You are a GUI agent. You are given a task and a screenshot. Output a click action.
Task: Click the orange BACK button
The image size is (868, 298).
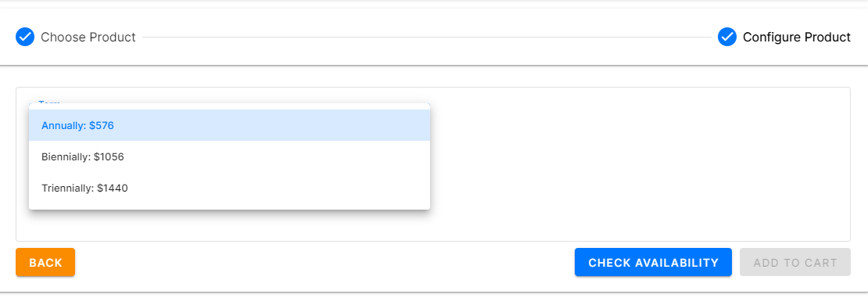(45, 262)
